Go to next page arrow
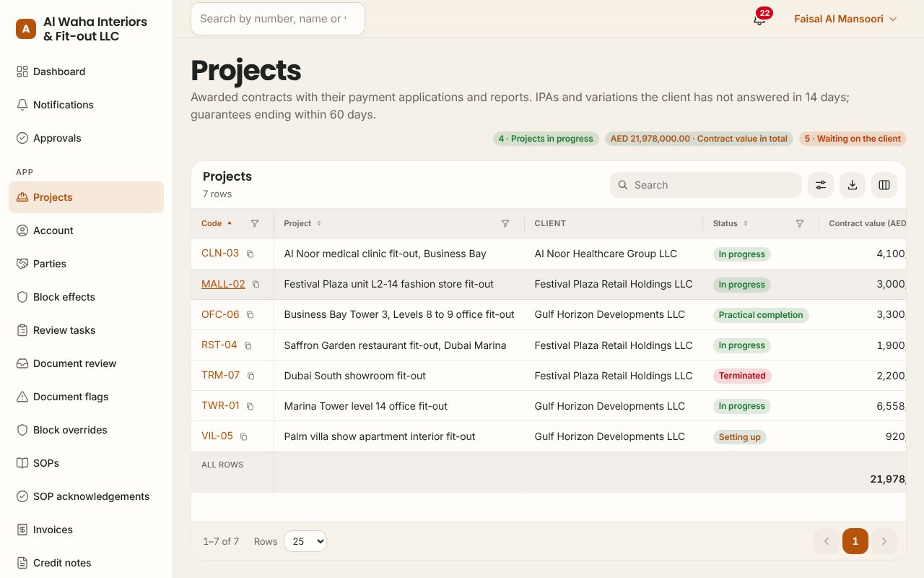The width and height of the screenshot is (924, 578). (884, 541)
